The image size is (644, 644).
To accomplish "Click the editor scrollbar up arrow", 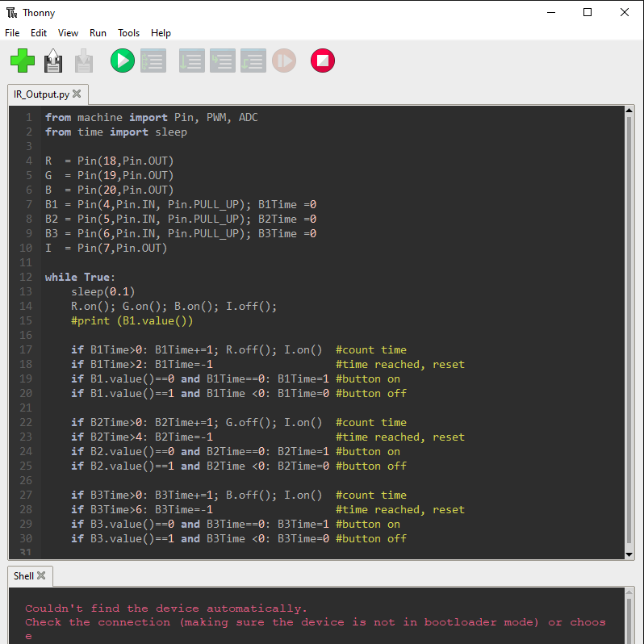I will pos(629,110).
